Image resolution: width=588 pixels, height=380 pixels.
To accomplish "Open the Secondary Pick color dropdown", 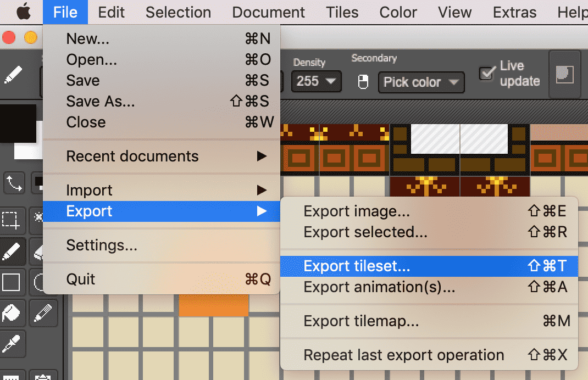I will (421, 82).
